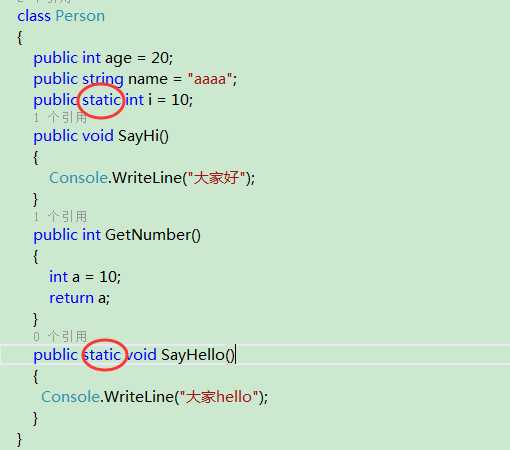Click the 'Person' class name
Viewport: 510px width, 450px height.
[x=80, y=16]
